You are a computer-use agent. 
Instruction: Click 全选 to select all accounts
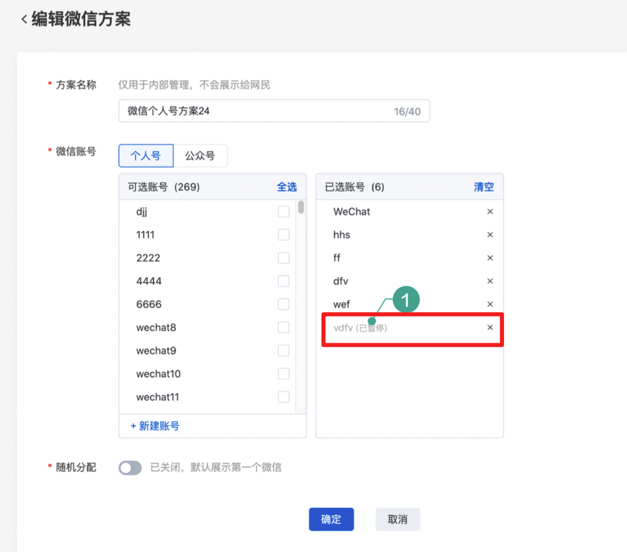pyautogui.click(x=286, y=187)
